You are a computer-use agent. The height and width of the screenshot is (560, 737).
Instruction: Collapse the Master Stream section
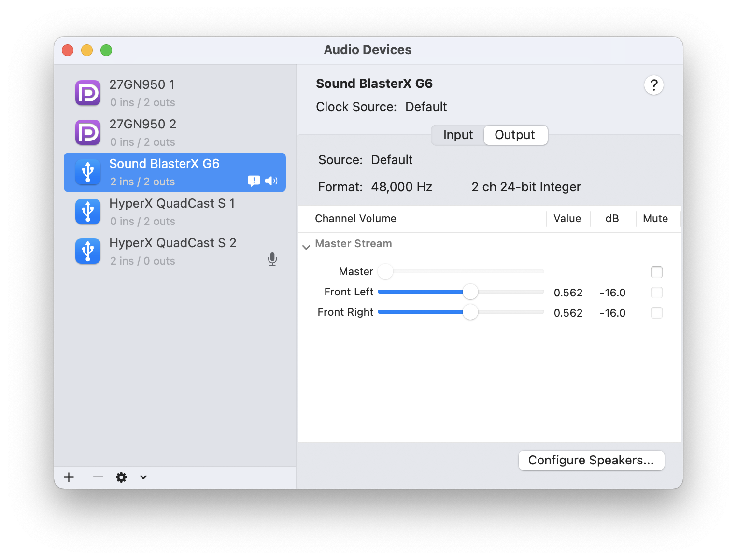tap(306, 247)
